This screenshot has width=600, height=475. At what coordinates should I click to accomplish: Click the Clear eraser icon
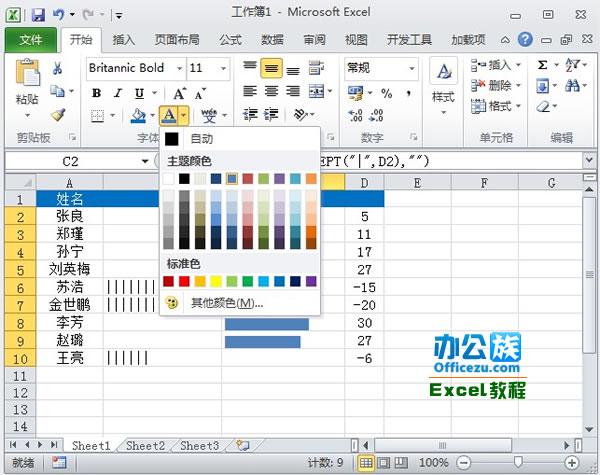(543, 106)
